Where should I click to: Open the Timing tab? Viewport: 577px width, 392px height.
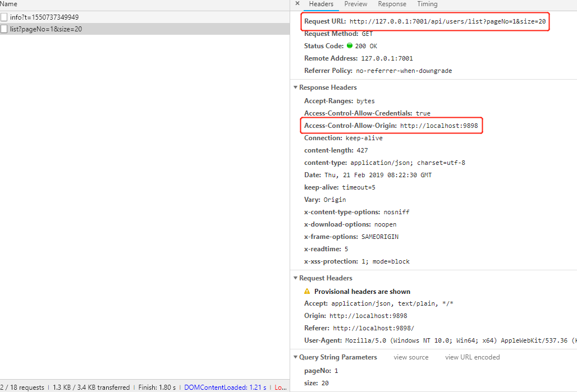coord(427,4)
